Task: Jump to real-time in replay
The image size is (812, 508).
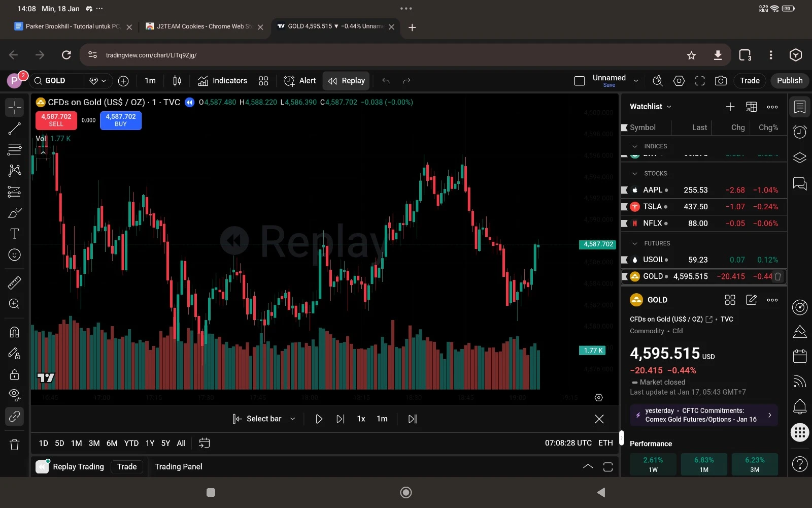Action: pos(413,419)
